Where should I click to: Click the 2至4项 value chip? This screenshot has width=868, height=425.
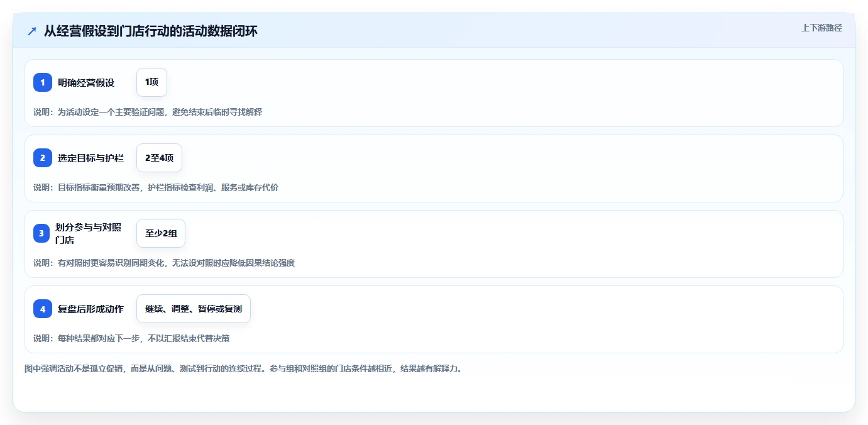tap(159, 158)
